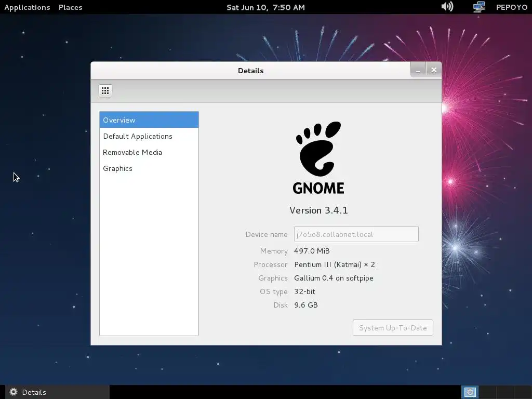The height and width of the screenshot is (399, 532).
Task: Click the network computers icon
Action: point(479,7)
